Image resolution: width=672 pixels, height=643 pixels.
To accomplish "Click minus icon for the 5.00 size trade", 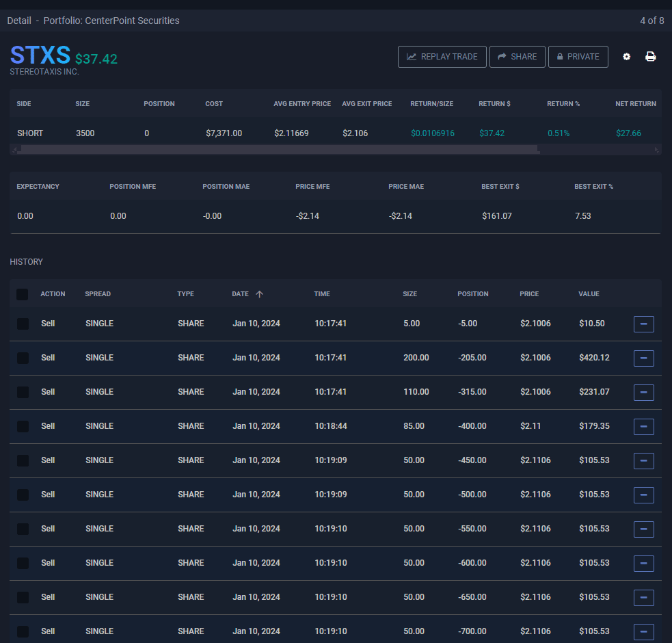I will point(643,324).
